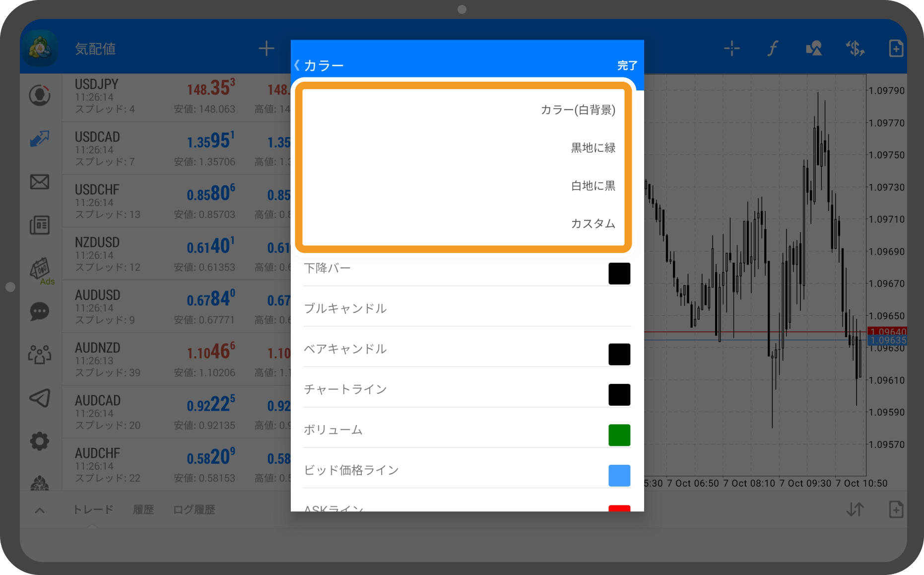
Task: Open the settings gear icon
Action: click(x=40, y=441)
